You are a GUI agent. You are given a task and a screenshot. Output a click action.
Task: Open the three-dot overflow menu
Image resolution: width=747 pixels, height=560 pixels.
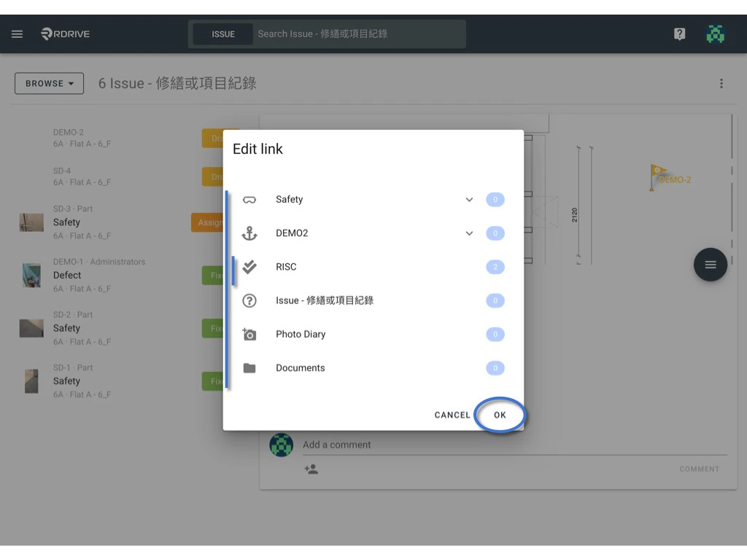coord(721,83)
